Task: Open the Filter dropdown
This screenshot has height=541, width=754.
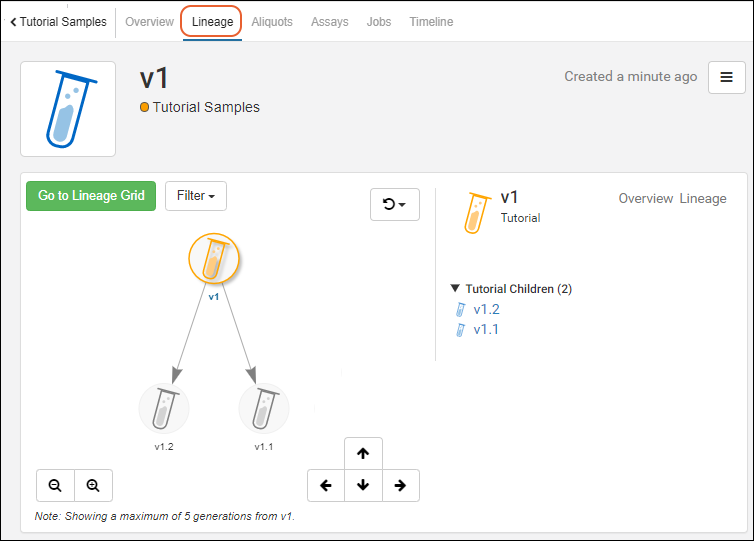Action: [x=196, y=196]
